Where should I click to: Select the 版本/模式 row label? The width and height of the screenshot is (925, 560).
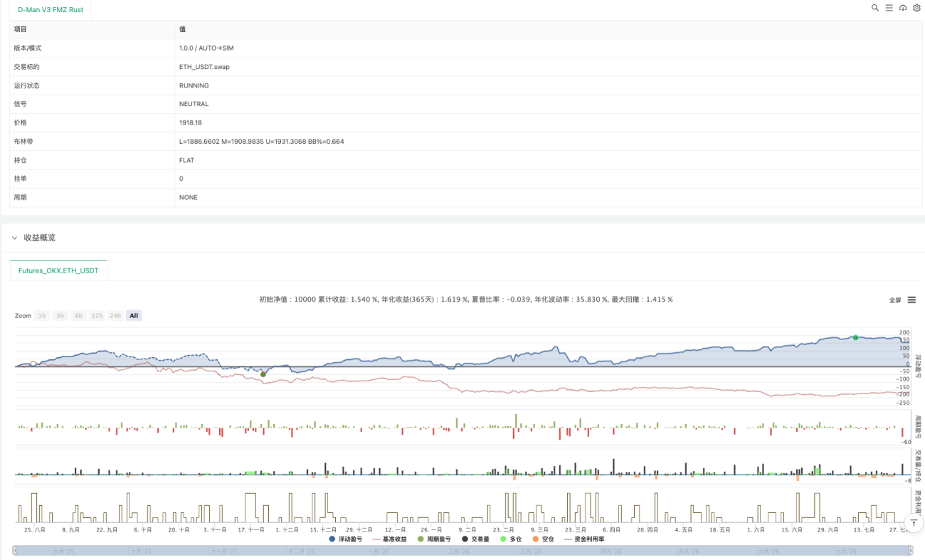[28, 48]
